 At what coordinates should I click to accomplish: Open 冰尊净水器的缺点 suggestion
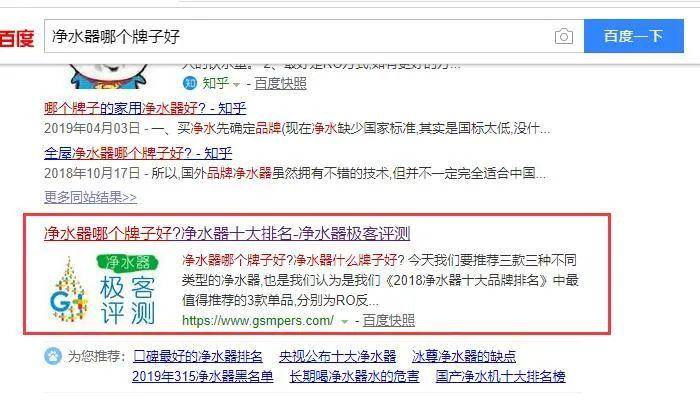464,356
